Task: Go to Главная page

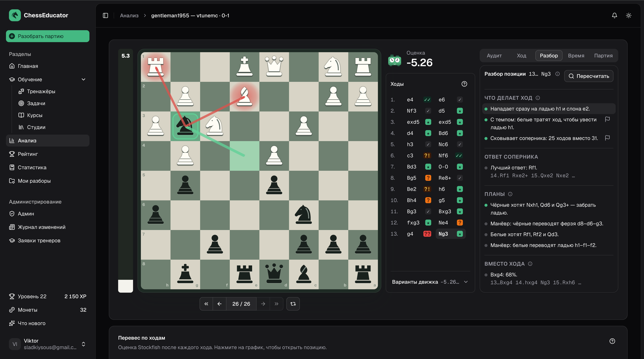Action: point(48,66)
